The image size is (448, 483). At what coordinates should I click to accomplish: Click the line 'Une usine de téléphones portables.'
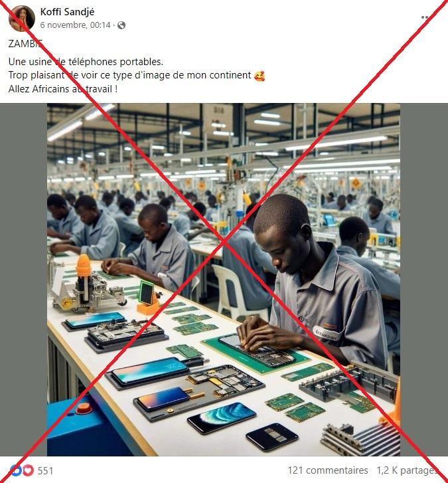point(86,62)
